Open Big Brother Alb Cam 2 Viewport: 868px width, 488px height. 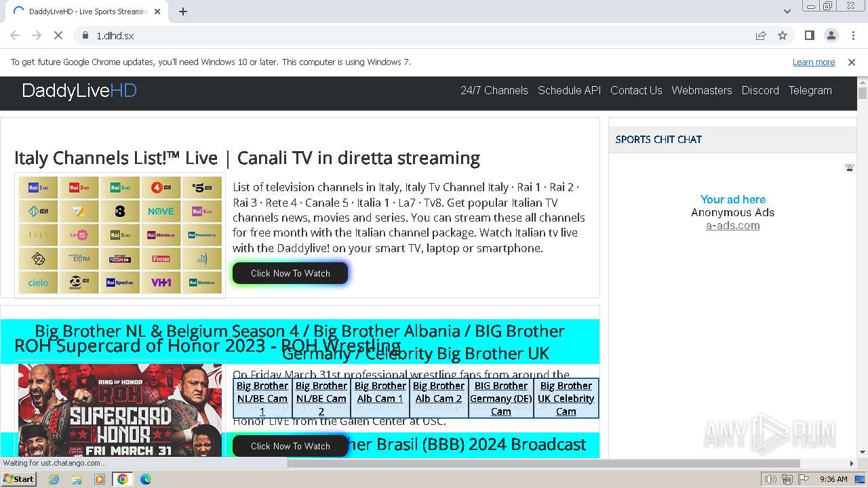pyautogui.click(x=439, y=392)
